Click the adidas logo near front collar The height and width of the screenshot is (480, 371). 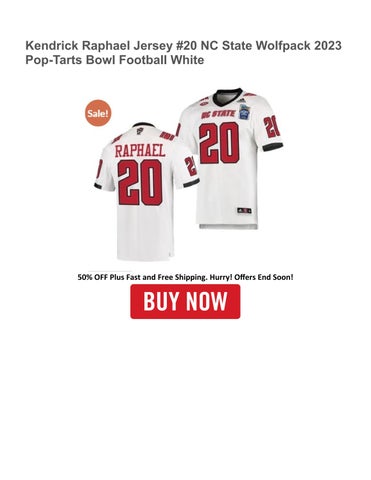[x=243, y=101]
